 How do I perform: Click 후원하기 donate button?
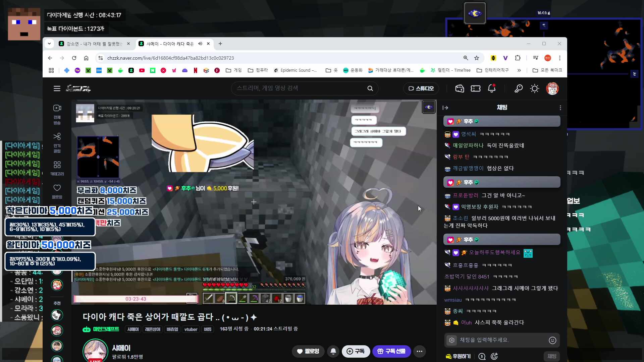458,356
